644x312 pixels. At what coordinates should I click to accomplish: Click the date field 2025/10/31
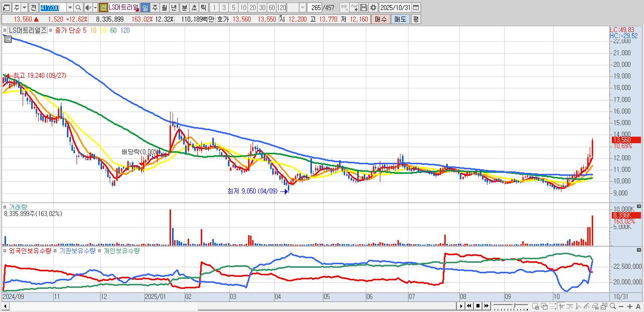point(395,8)
